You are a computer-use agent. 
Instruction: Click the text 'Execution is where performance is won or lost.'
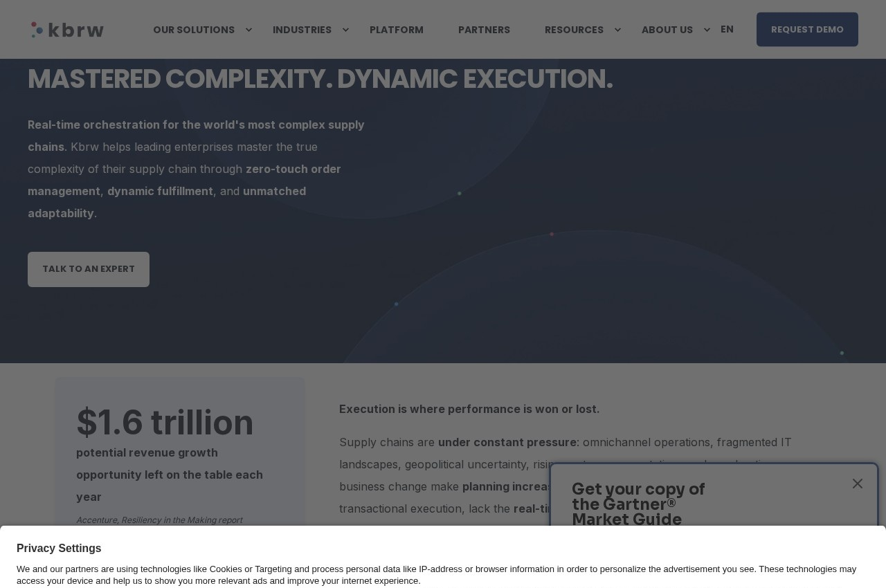[x=469, y=409]
